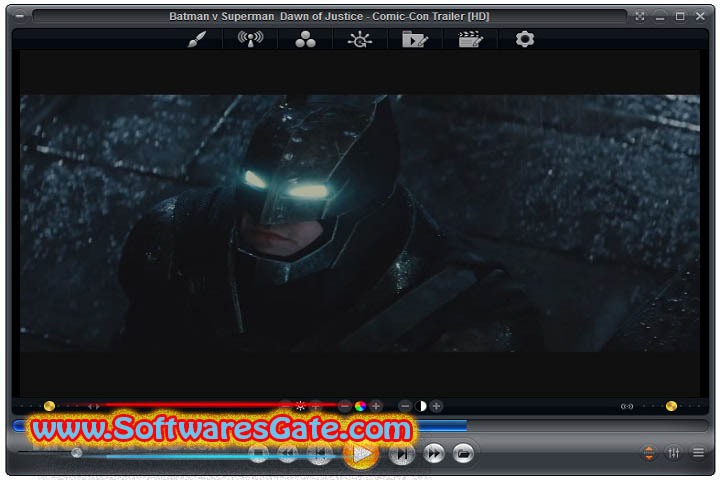Toggle fullscreen from the title bar
Screen dimensions: 720x480
point(640,17)
